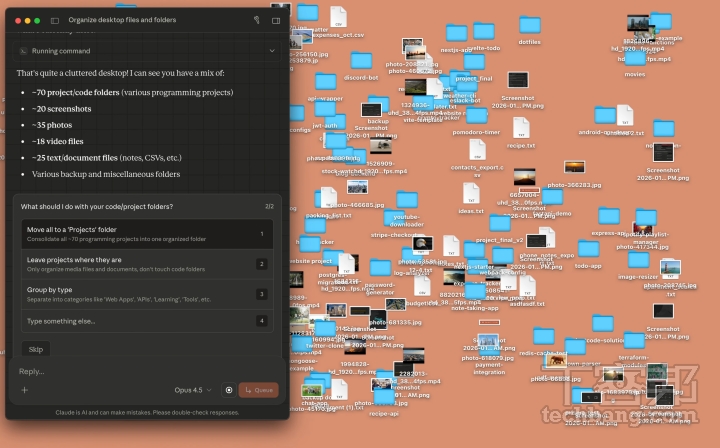This screenshot has height=448, width=720.
Task: Focus the Reply... input field
Action: 145,371
